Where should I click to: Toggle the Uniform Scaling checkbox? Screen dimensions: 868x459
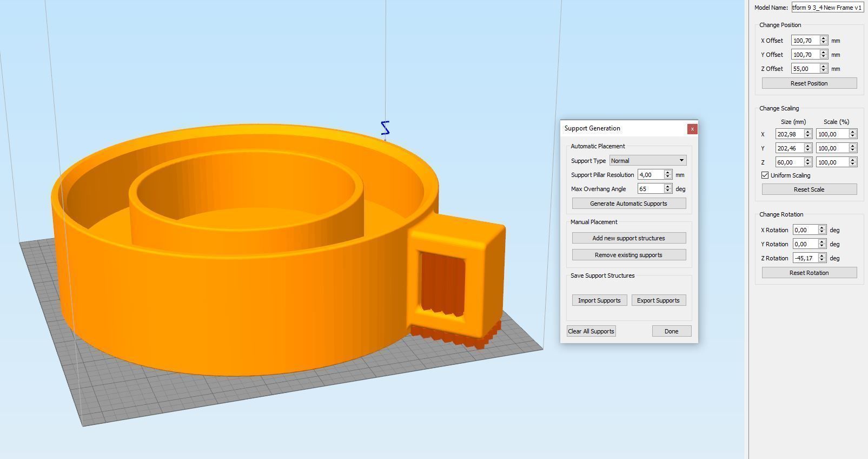point(765,175)
